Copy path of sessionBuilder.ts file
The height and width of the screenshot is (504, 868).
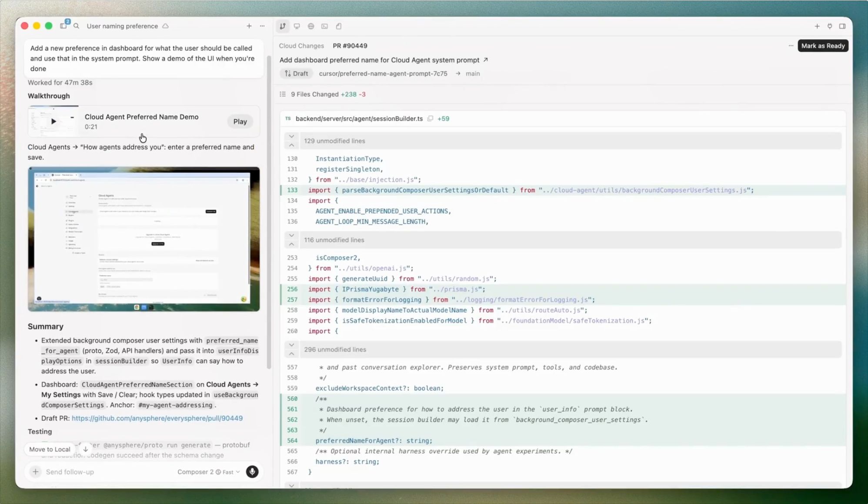coord(430,118)
